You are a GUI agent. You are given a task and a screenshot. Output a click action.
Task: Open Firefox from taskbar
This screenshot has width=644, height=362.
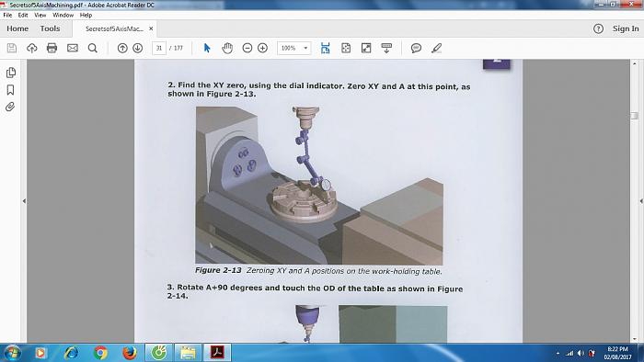point(130,353)
